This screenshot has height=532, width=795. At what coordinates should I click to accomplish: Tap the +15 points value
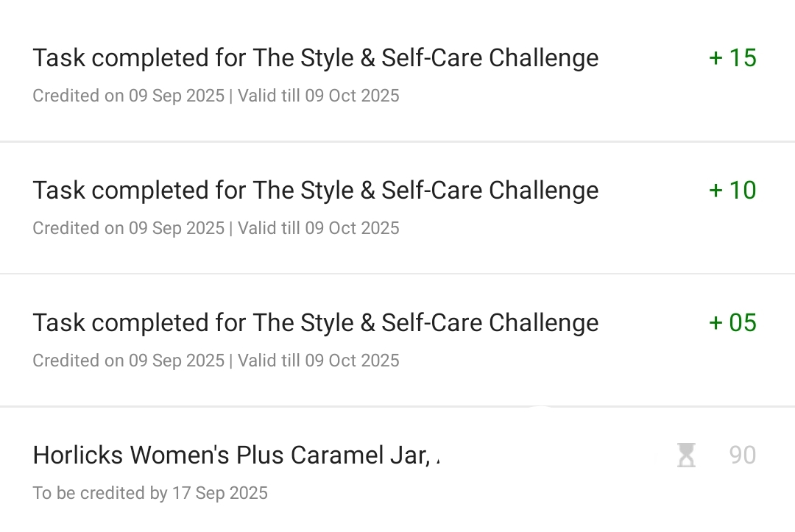pos(733,58)
